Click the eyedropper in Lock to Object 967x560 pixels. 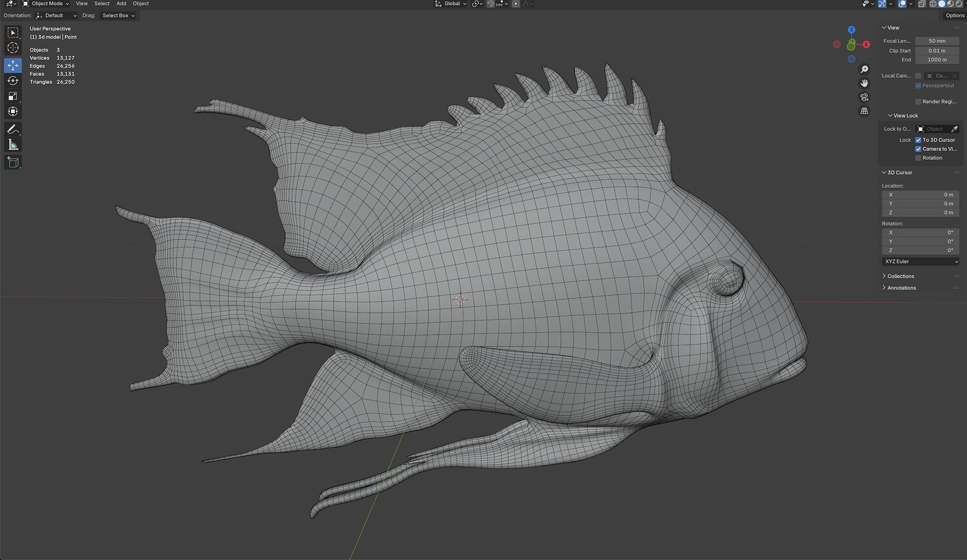click(954, 129)
